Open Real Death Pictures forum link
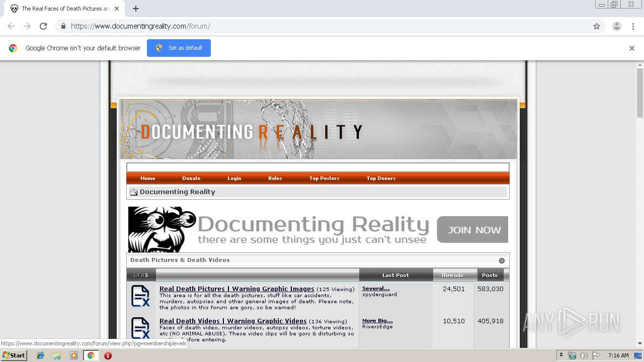This screenshot has width=644, height=362. click(x=236, y=289)
